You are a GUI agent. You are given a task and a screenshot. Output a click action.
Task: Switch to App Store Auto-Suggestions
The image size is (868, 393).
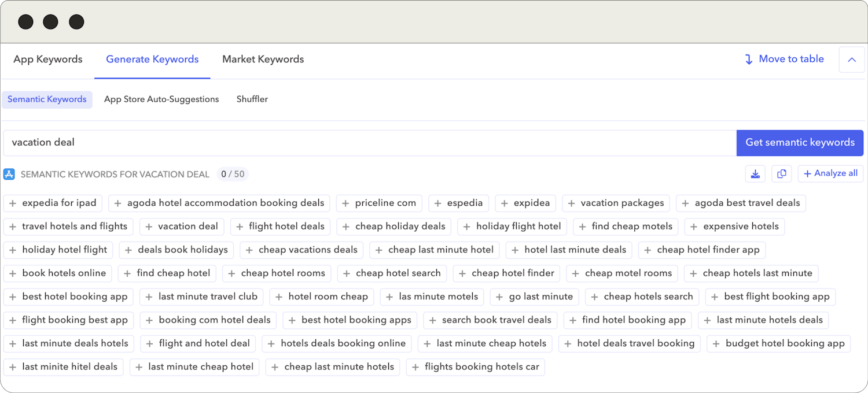(x=161, y=99)
